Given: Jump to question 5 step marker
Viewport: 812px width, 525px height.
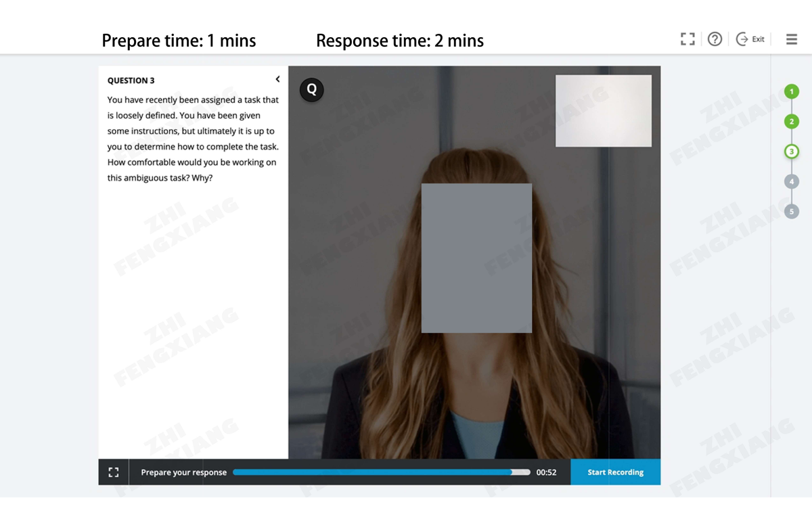Looking at the screenshot, I should point(791,211).
